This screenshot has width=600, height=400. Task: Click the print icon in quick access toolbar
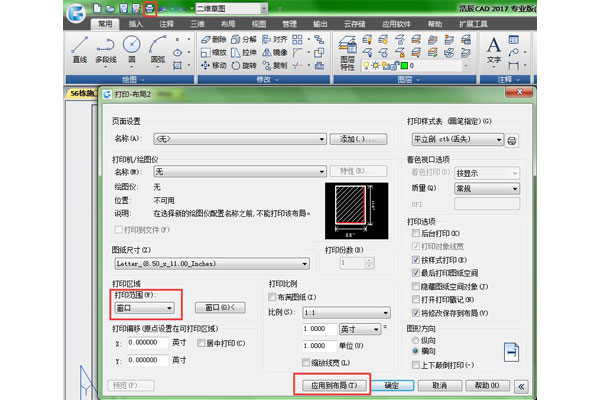coord(150,8)
